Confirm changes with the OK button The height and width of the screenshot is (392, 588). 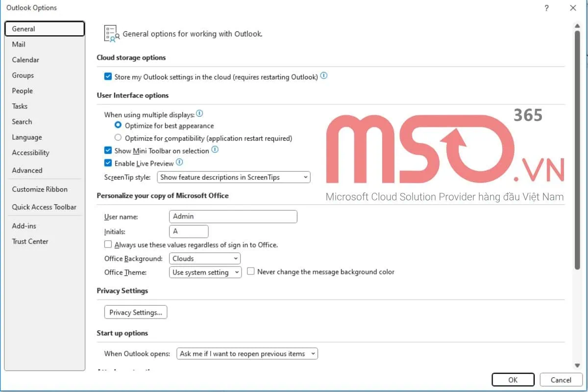[513, 380]
